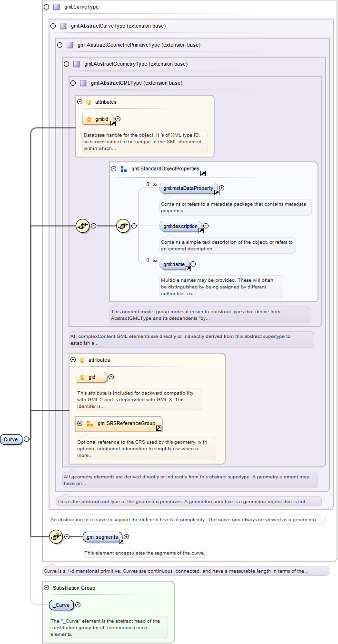
Task: Select the gml:description element box
Action: [181, 226]
